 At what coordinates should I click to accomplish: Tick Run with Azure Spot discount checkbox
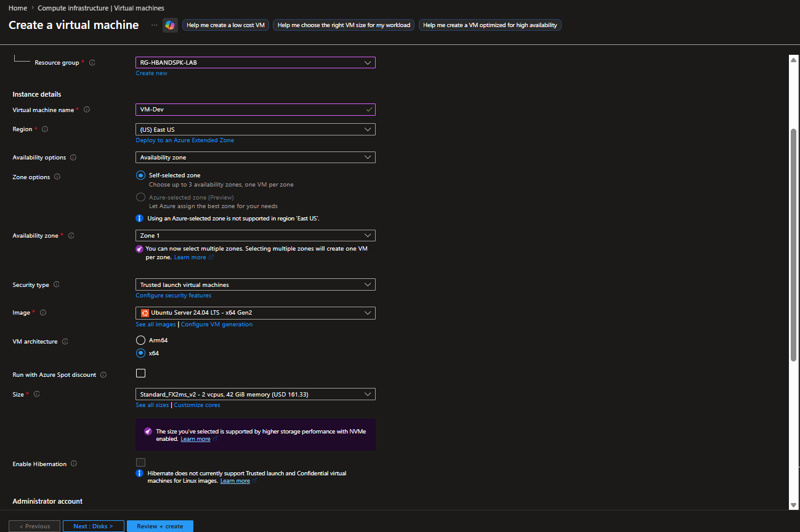(x=140, y=373)
